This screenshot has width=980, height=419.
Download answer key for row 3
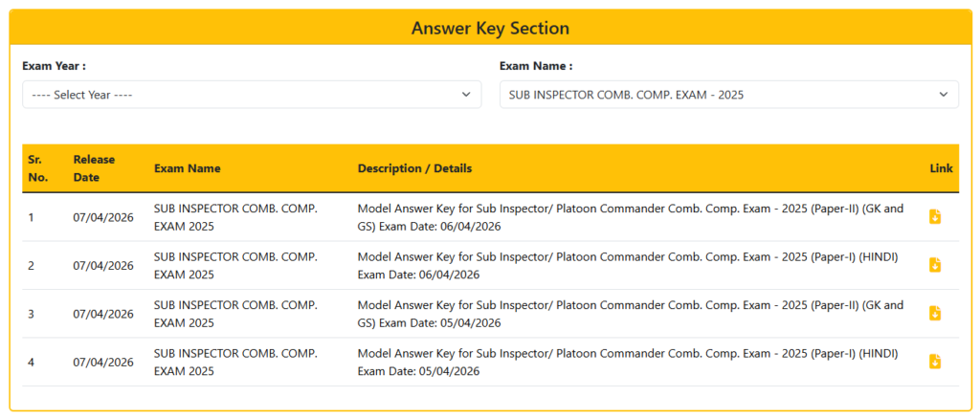[935, 313]
